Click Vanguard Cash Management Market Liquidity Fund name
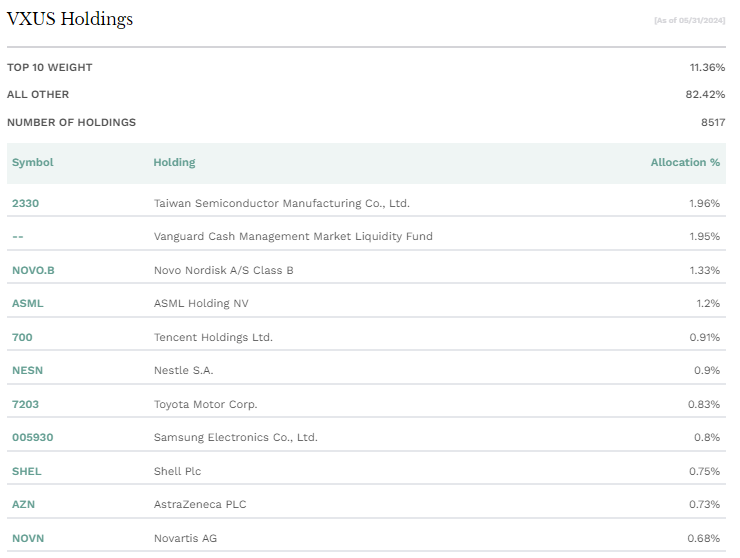740x558 pixels. [293, 237]
